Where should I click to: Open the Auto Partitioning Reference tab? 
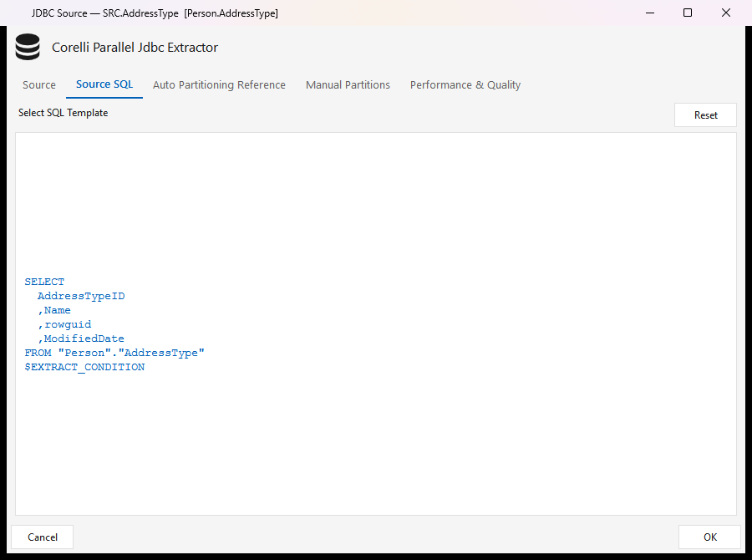(219, 85)
